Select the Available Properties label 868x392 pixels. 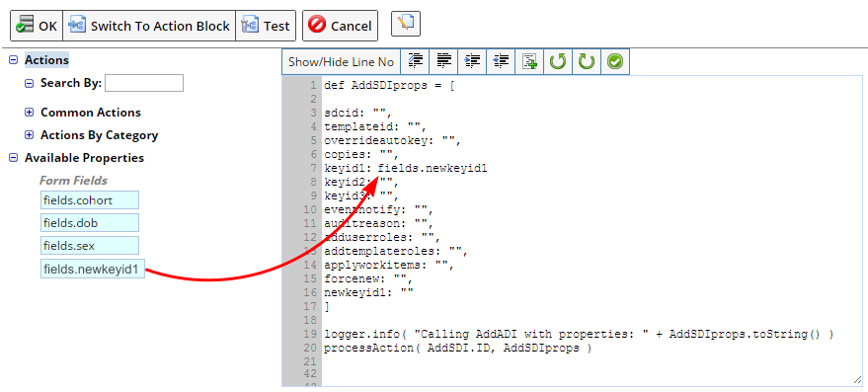coord(84,158)
